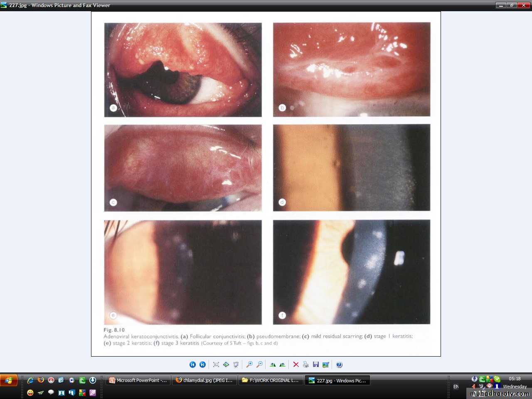This screenshot has width=532, height=399.
Task: Rotate the image counterclockwise
Action: pos(283,365)
